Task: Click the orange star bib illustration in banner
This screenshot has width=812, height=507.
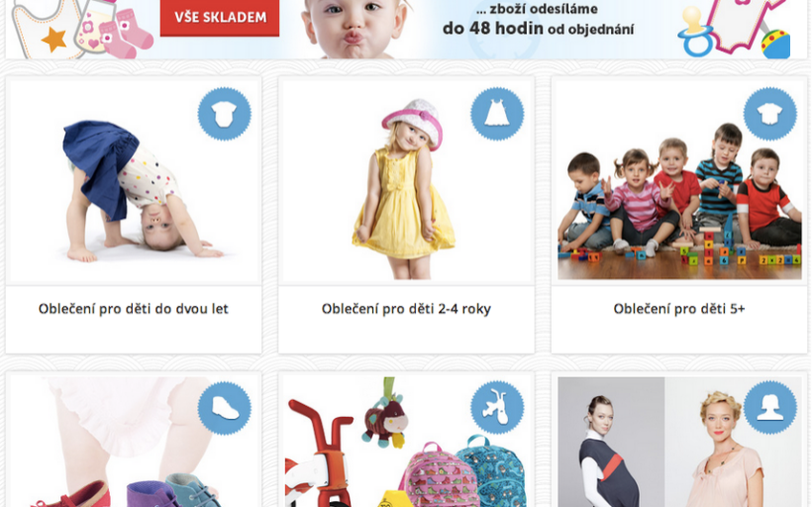Action: (x=47, y=29)
